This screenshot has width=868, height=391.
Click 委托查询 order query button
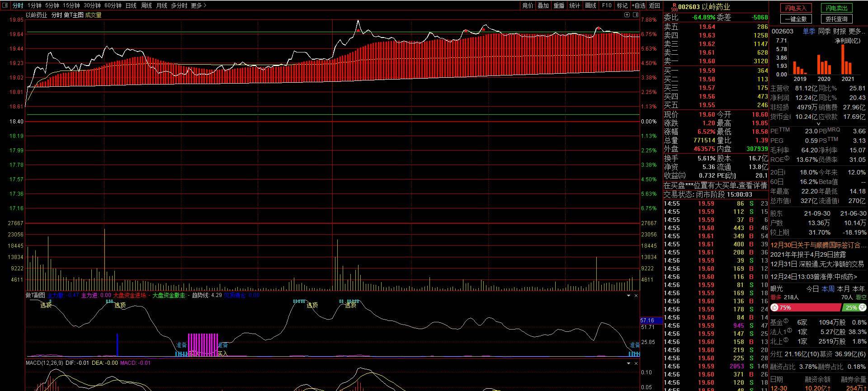pyautogui.click(x=836, y=19)
